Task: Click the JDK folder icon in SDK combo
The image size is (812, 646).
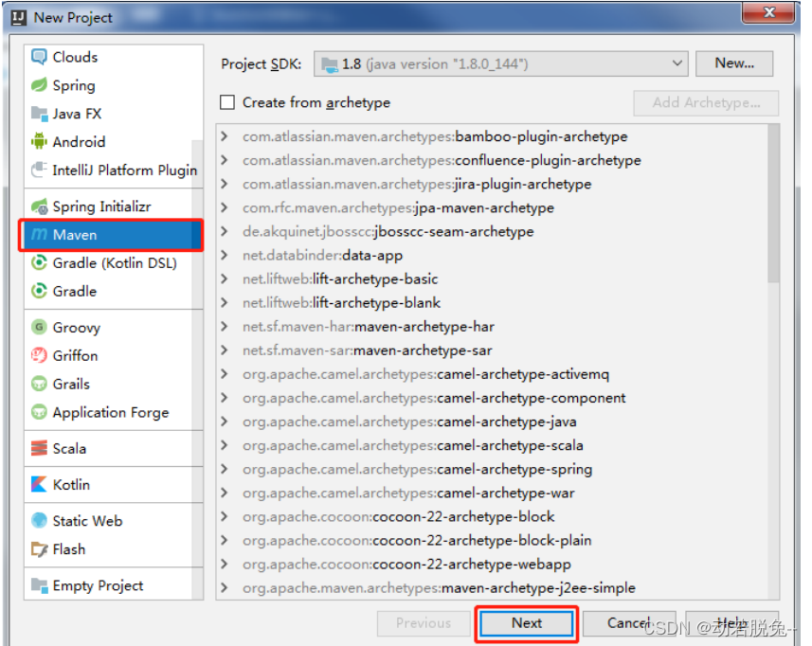Action: pyautogui.click(x=330, y=64)
